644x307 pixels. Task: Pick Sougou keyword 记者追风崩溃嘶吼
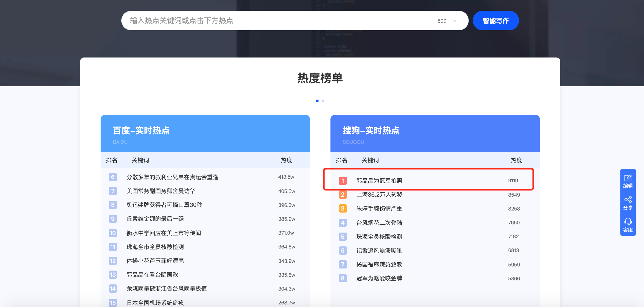(379, 251)
